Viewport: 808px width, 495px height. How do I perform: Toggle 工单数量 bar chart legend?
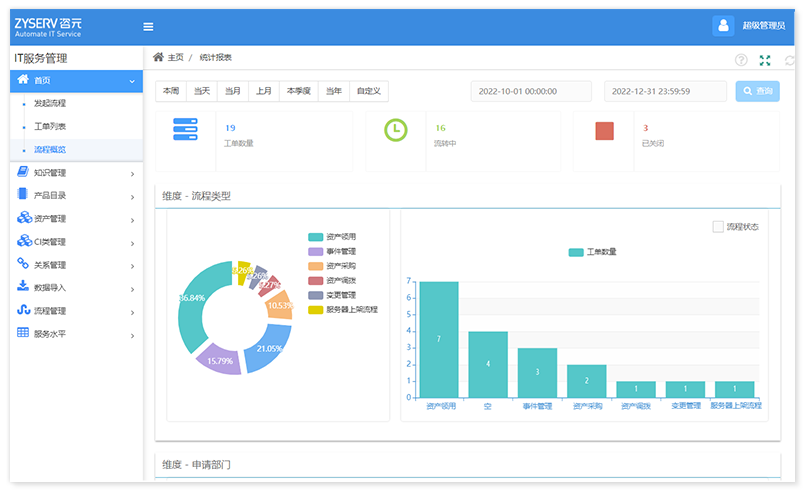(x=593, y=252)
